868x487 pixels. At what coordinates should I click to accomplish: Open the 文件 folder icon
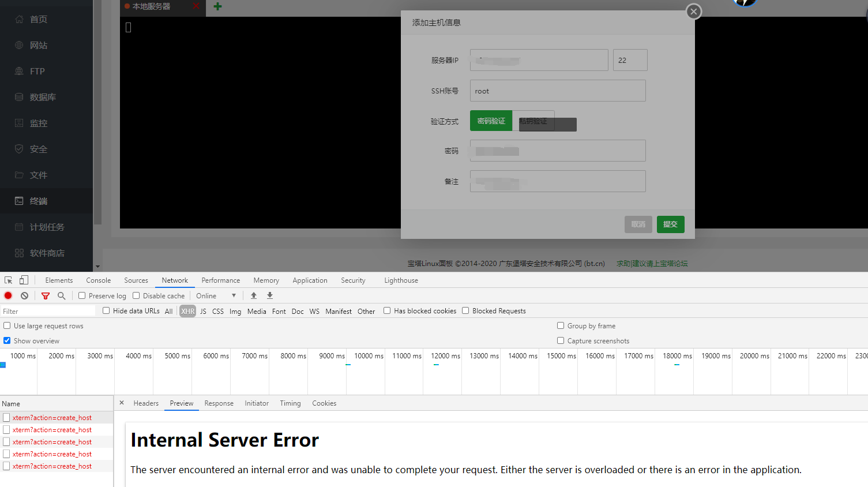tap(19, 175)
